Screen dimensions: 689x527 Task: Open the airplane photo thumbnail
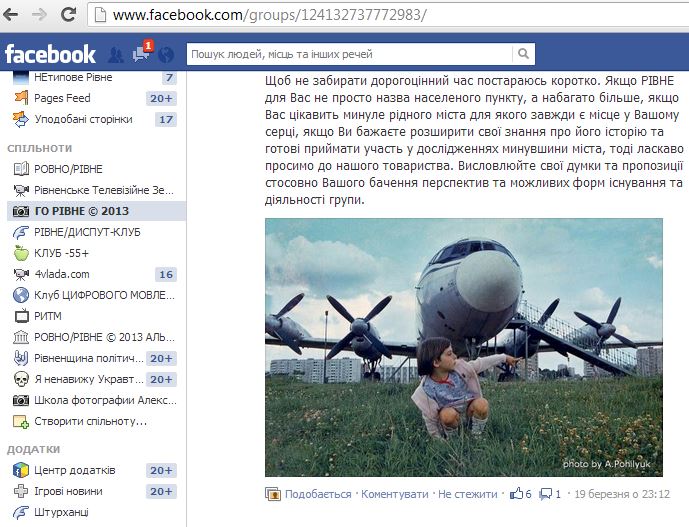(464, 347)
